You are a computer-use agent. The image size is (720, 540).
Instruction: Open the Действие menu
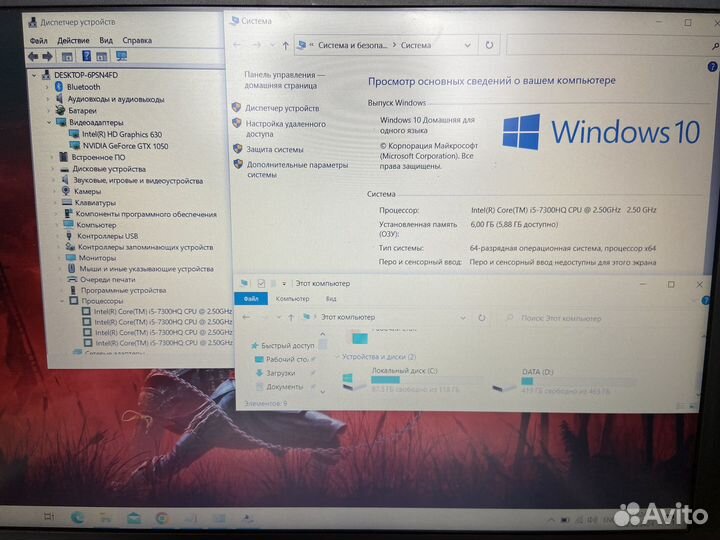(73, 40)
